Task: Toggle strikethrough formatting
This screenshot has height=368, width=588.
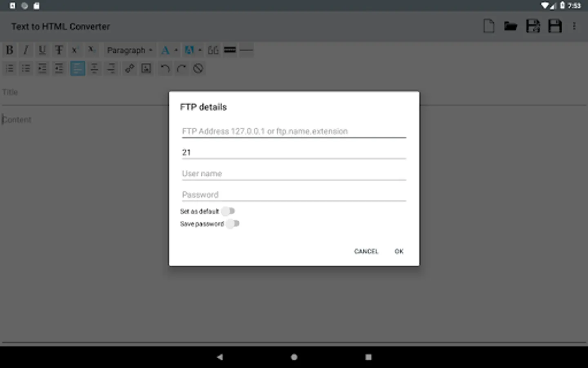Action: [x=59, y=50]
